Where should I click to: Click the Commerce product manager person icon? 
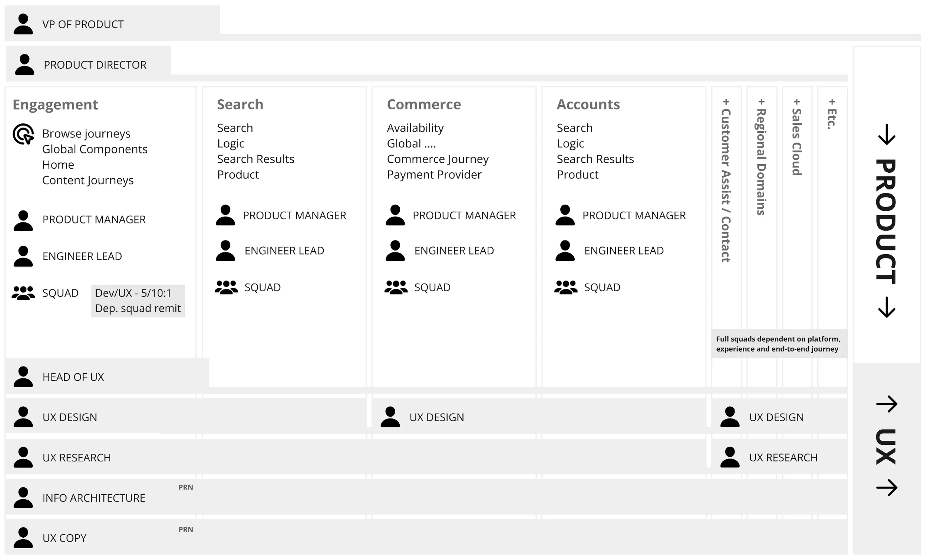(x=395, y=215)
